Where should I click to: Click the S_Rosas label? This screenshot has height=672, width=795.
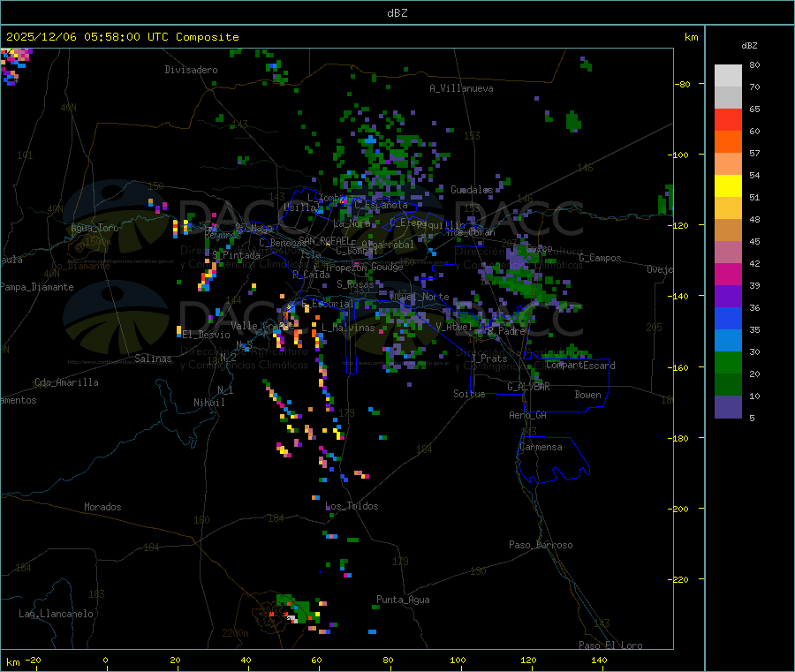coord(355,285)
